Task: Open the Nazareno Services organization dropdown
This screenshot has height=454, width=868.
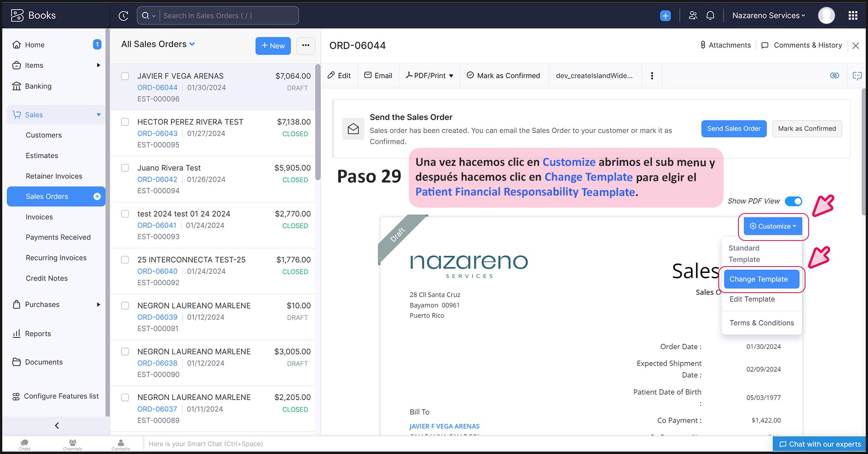Action: coord(768,16)
